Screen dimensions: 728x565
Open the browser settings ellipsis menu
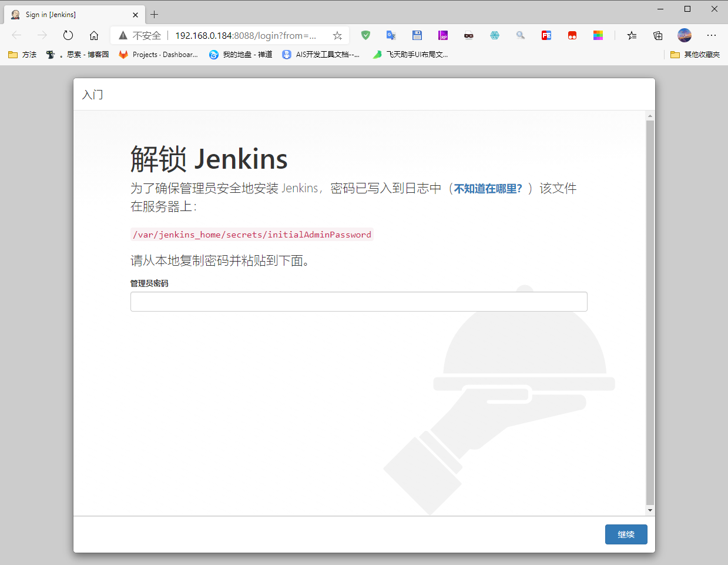coord(712,35)
